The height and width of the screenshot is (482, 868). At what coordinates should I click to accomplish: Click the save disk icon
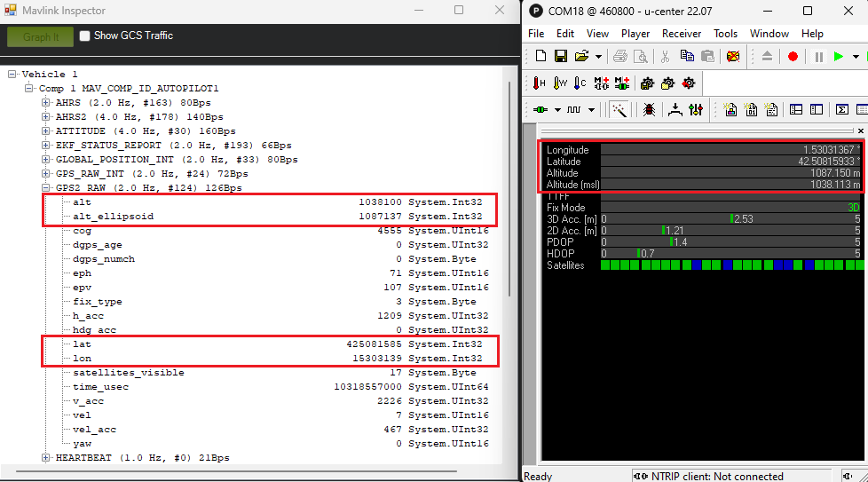561,56
